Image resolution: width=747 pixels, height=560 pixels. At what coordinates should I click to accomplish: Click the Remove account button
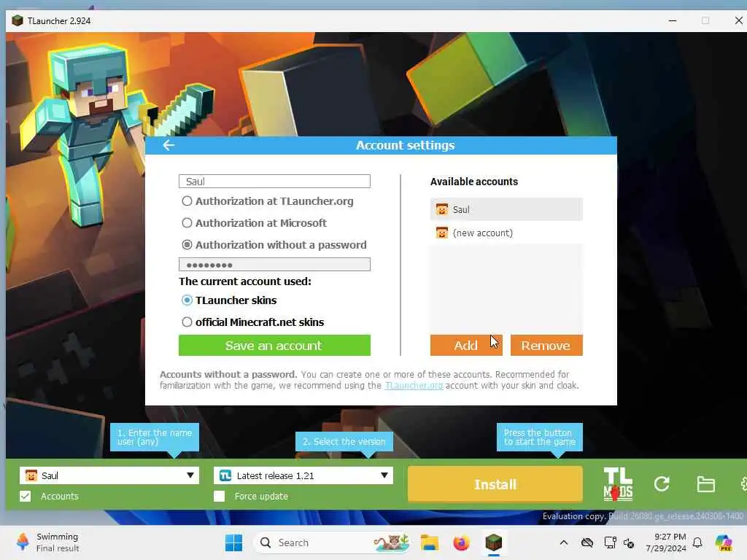[x=546, y=345]
